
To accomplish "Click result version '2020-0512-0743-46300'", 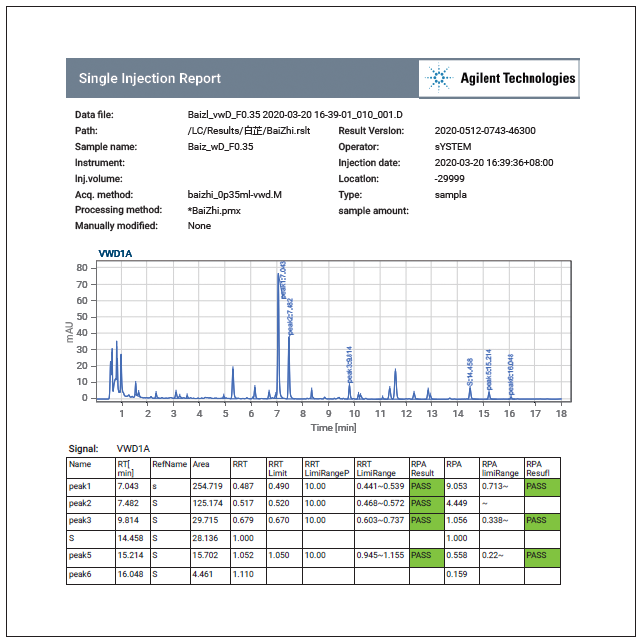I will pos(485,131).
